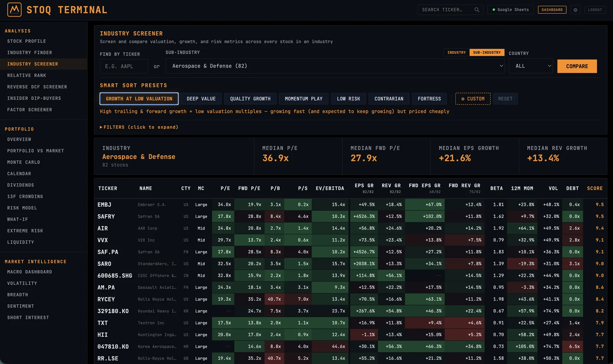
Task: Click the Reset button
Action: [x=505, y=99]
